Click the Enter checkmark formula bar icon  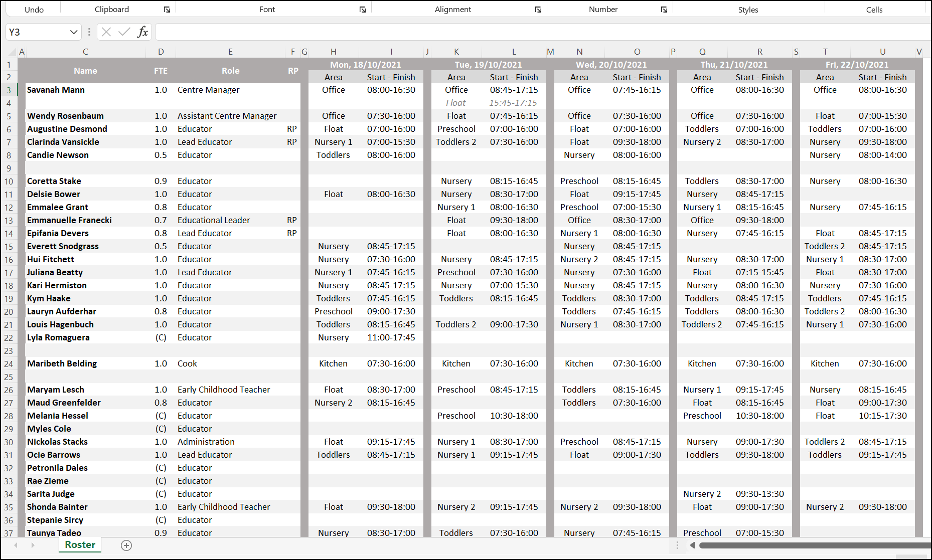coord(124,32)
